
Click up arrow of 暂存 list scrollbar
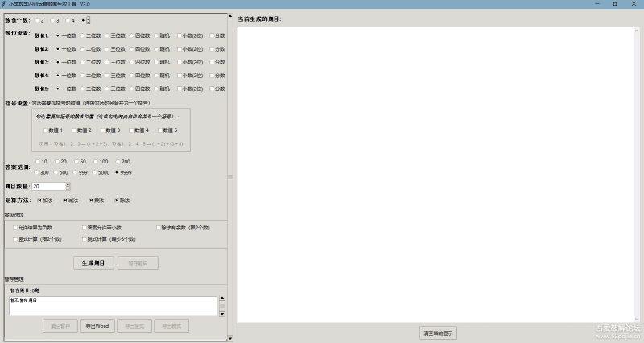(222, 298)
